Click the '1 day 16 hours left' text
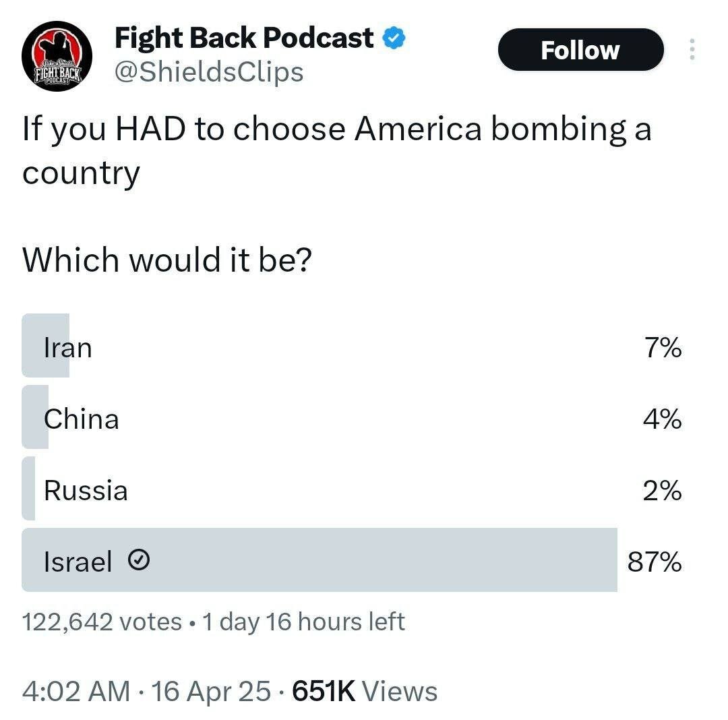728x720 pixels. tap(303, 621)
